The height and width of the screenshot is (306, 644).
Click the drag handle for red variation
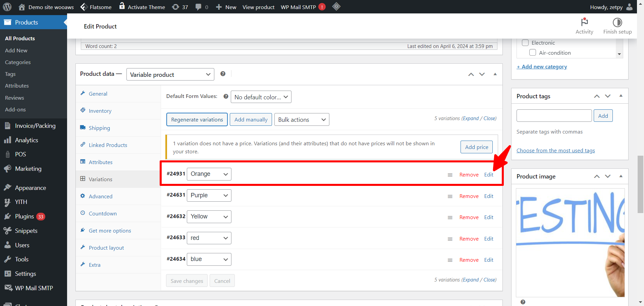pyautogui.click(x=450, y=239)
